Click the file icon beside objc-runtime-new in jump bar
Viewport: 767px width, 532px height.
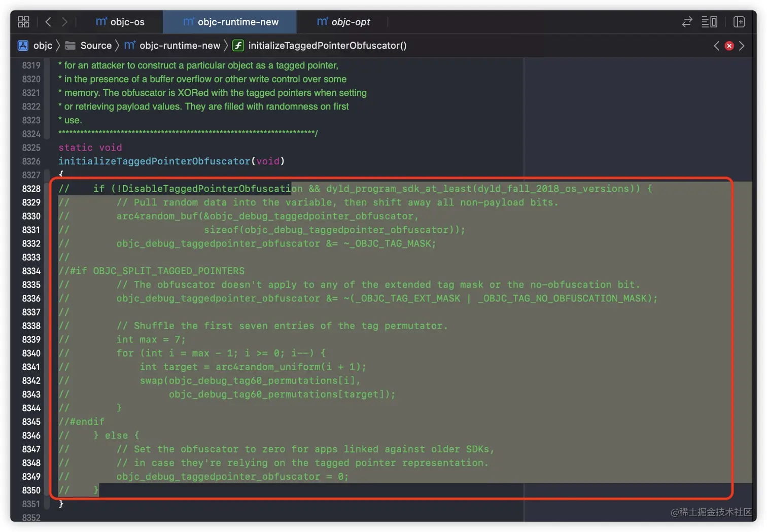pyautogui.click(x=130, y=46)
